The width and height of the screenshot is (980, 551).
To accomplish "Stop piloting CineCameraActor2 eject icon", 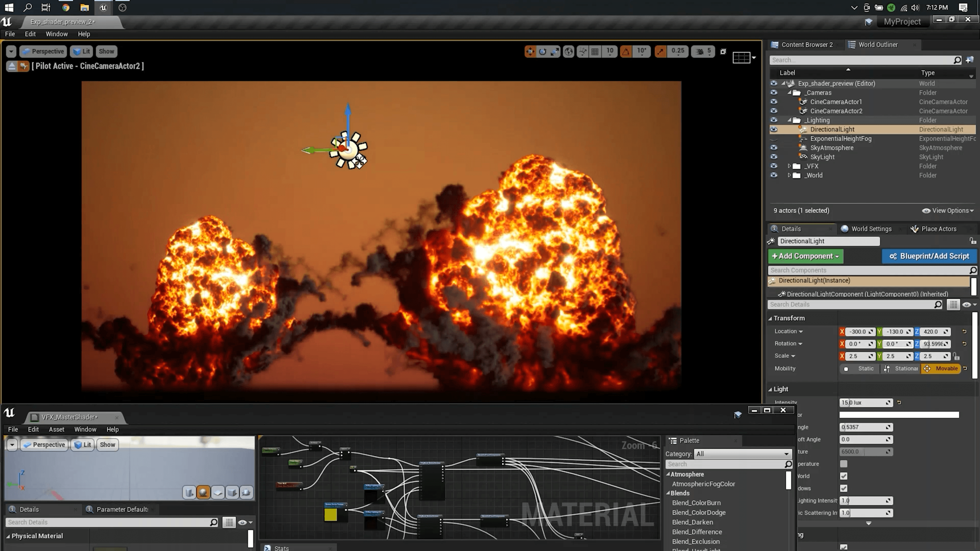I will click(12, 66).
